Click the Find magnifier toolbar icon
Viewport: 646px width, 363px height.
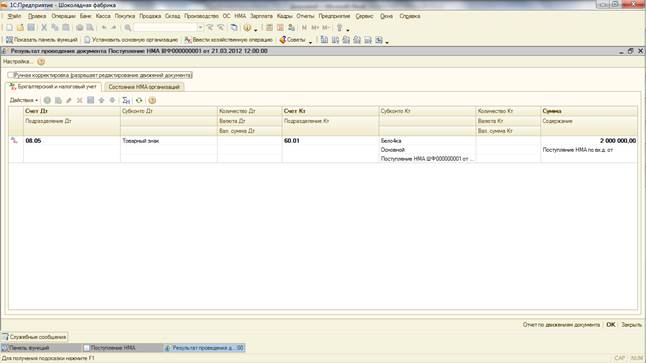tap(128, 28)
